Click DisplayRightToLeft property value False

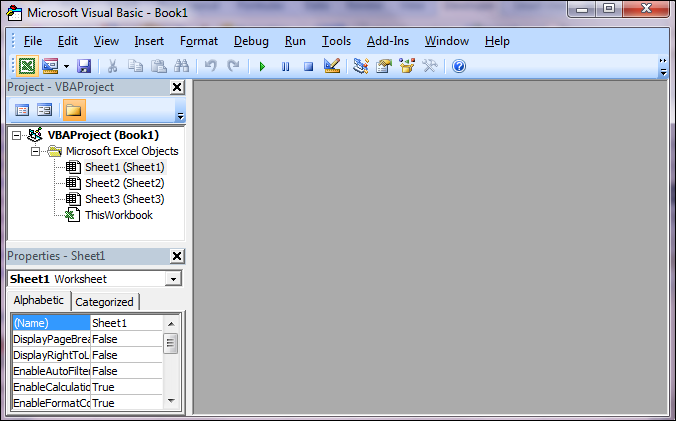point(126,355)
